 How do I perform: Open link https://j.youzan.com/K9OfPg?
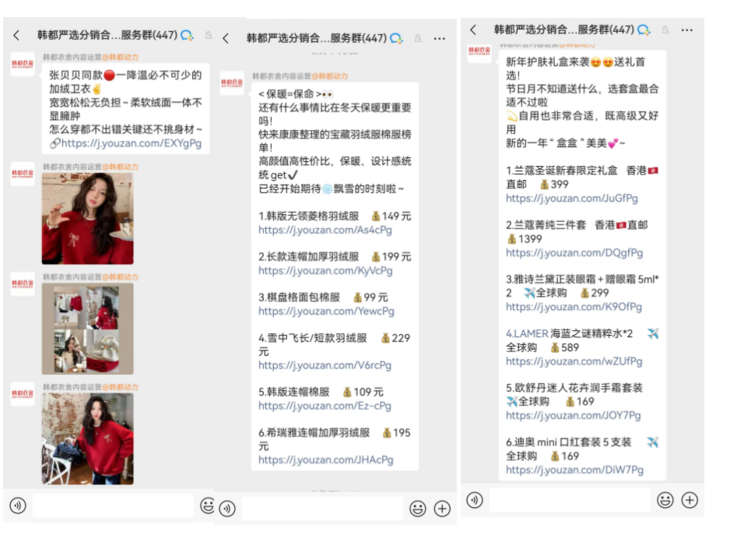tap(574, 307)
